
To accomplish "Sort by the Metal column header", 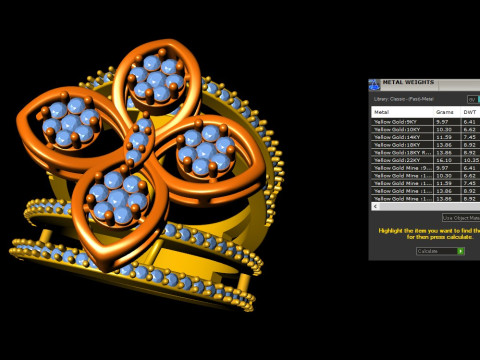I will pyautogui.click(x=402, y=112).
